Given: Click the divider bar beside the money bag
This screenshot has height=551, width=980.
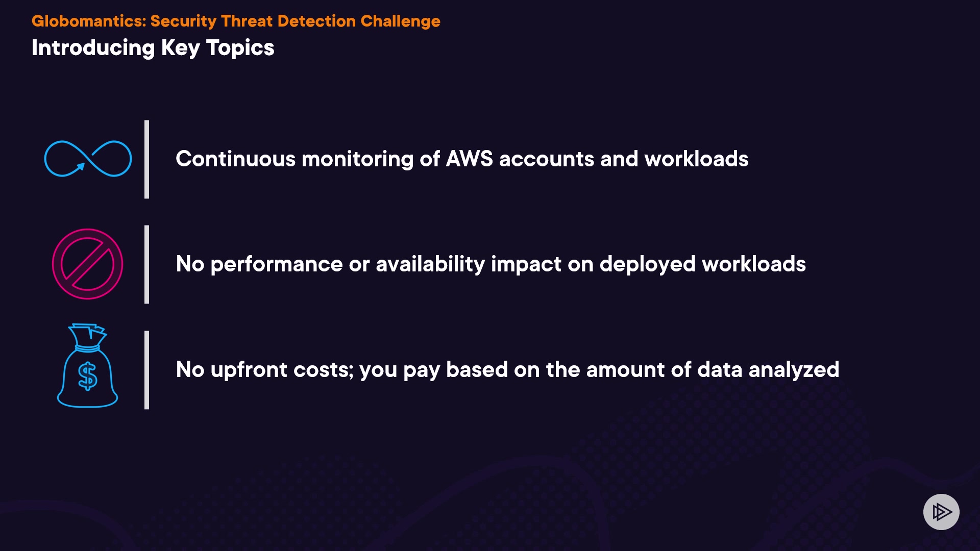Looking at the screenshot, I should [147, 370].
